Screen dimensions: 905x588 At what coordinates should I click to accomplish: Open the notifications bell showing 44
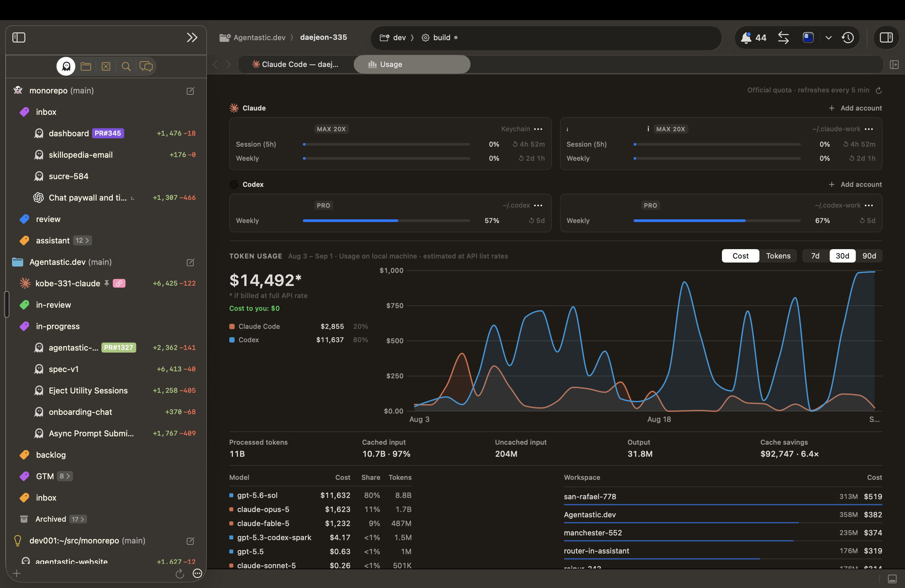[x=753, y=38]
